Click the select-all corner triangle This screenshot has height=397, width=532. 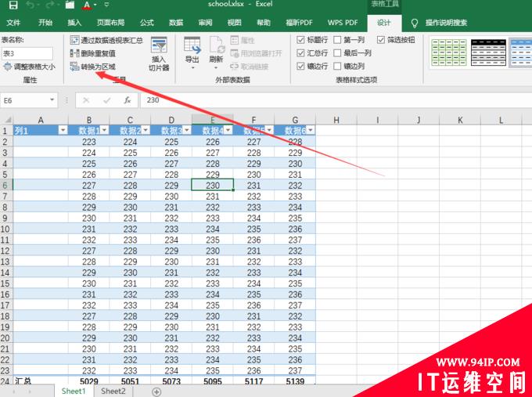[x=8, y=120]
